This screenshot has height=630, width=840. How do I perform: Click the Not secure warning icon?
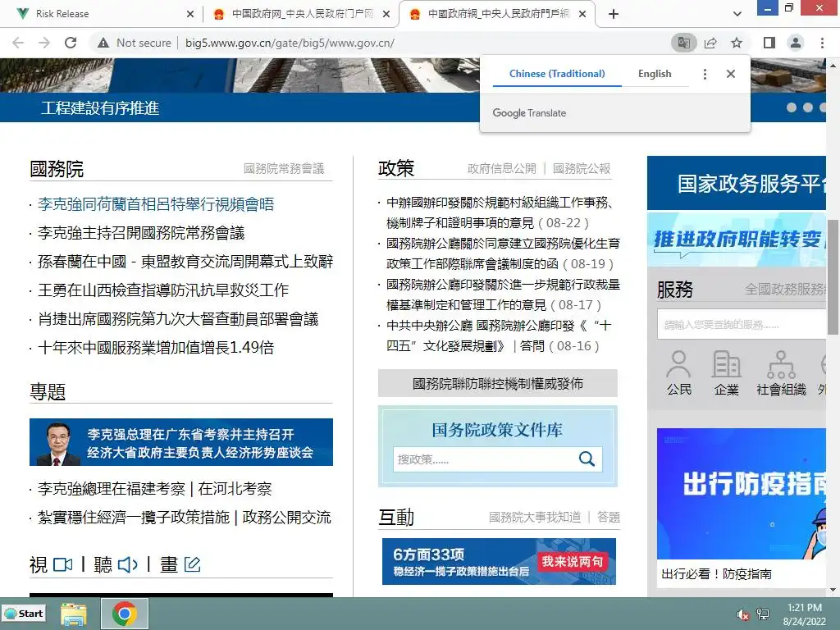coord(103,43)
